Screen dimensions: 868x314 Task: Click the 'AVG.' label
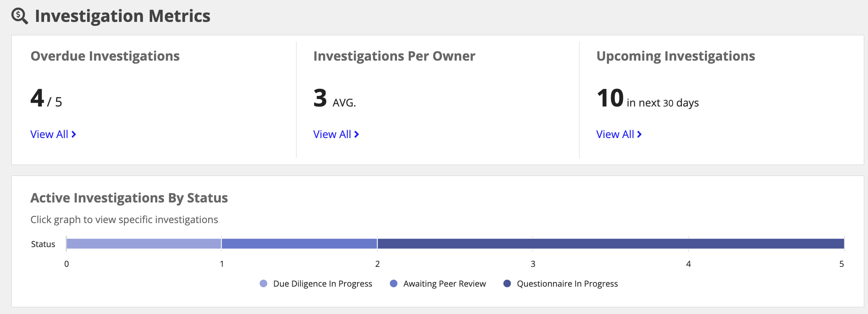(344, 103)
